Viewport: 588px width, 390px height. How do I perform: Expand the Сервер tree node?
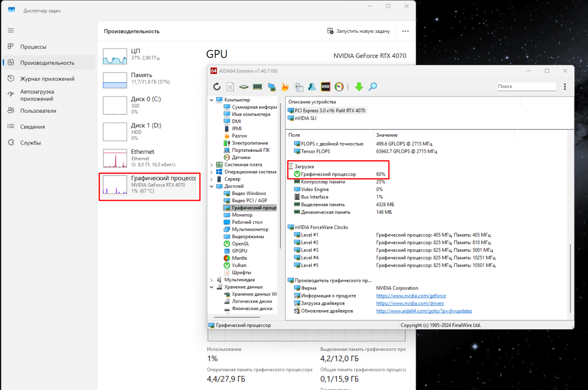212,179
